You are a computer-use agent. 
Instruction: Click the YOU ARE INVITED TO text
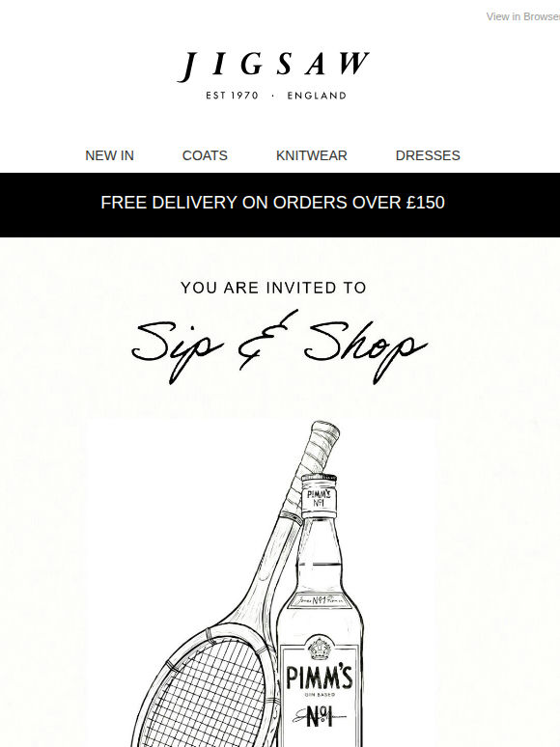pos(273,288)
